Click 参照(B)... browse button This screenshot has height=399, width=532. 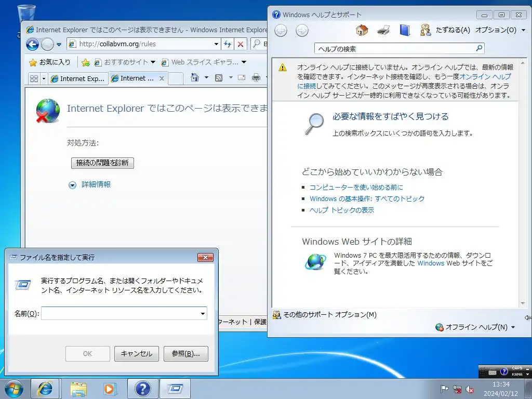coord(185,353)
